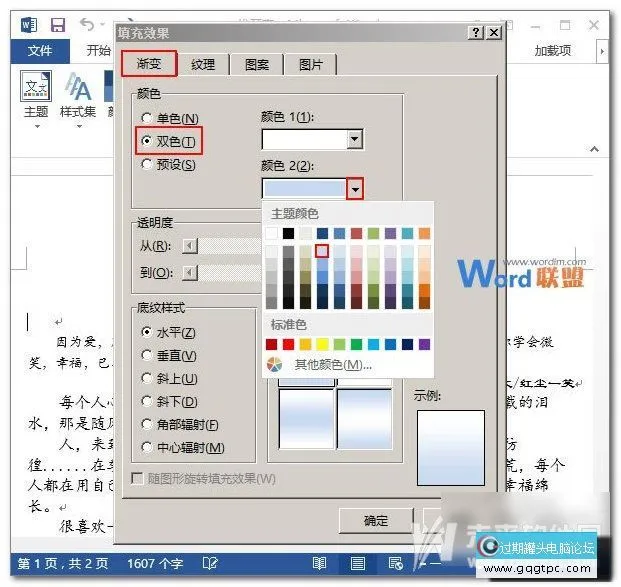
Task: Open the 加载项 ribbon tab
Action: pos(552,50)
